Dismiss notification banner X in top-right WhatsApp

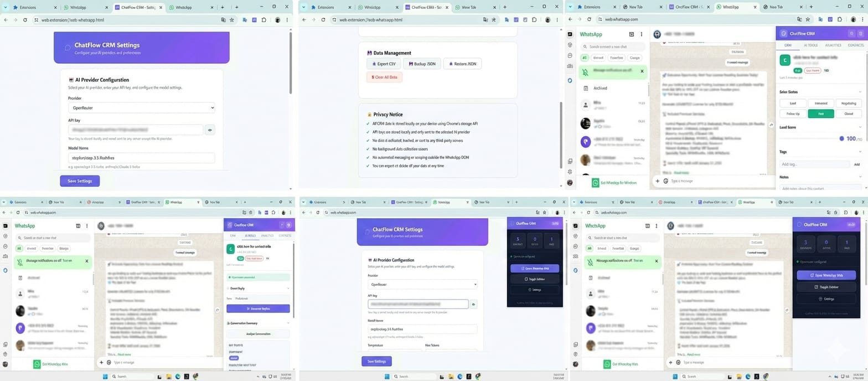coord(642,71)
